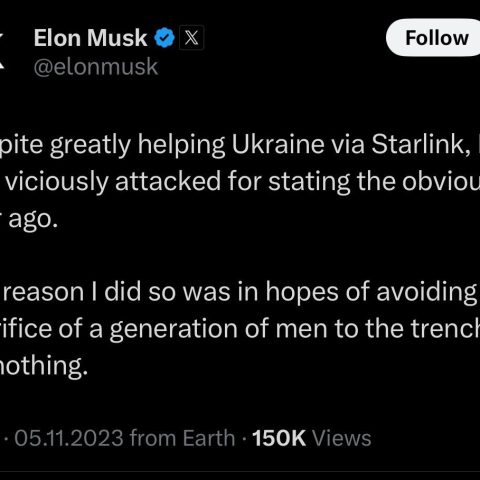Click the @elonmusk handle
Screen dimensions: 480x480
tap(96, 67)
